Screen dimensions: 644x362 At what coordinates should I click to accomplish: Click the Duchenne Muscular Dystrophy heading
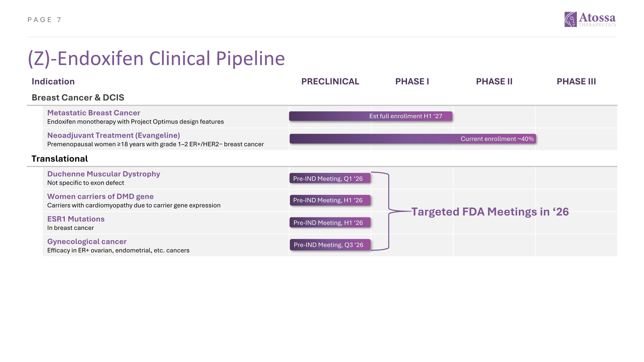click(103, 174)
